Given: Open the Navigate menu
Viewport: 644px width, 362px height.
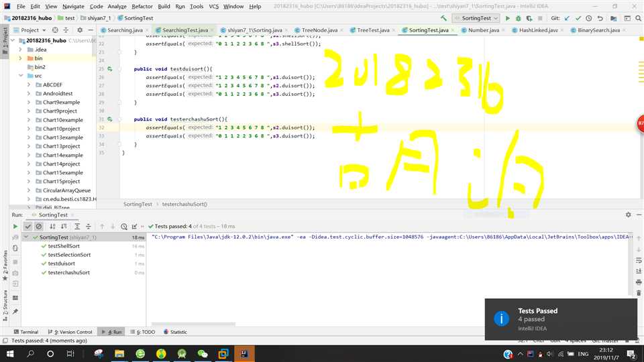Looking at the screenshot, I should [x=73, y=6].
